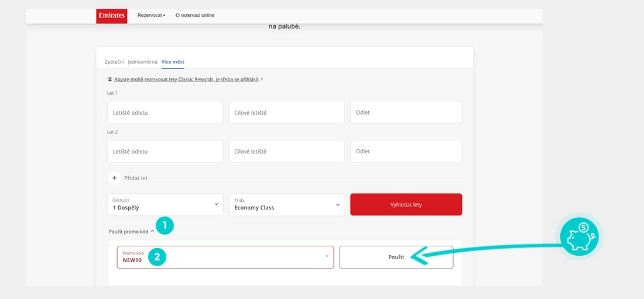
Task: Click the red Vyhledat lety button
Action: point(406,205)
